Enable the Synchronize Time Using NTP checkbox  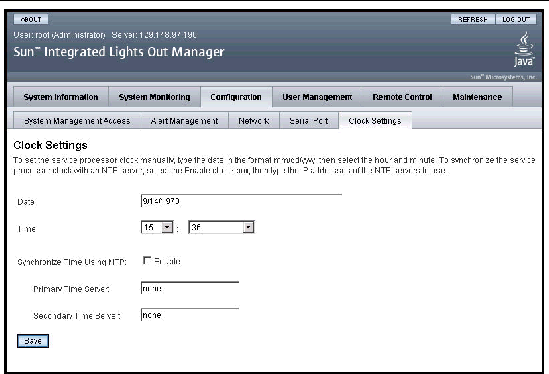click(147, 261)
